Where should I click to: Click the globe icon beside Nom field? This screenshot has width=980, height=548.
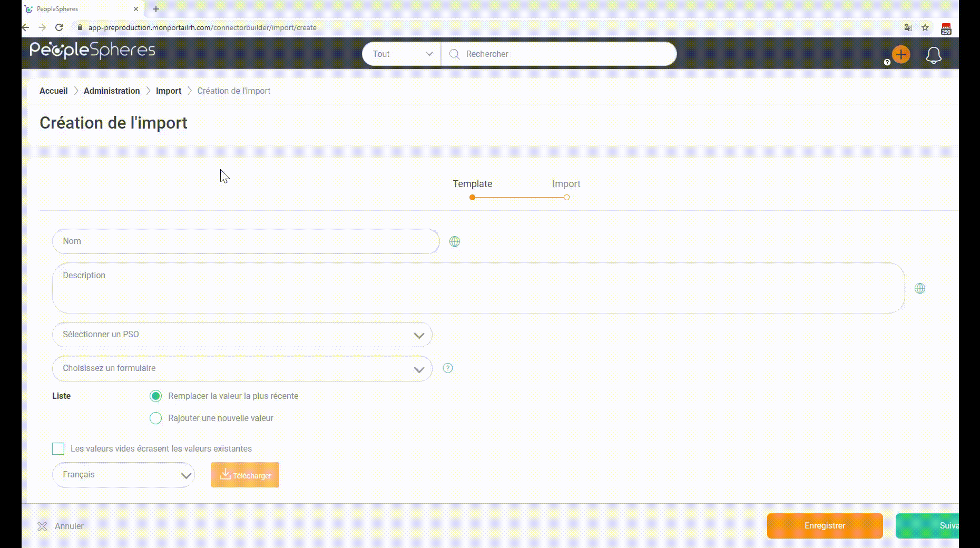tap(454, 241)
